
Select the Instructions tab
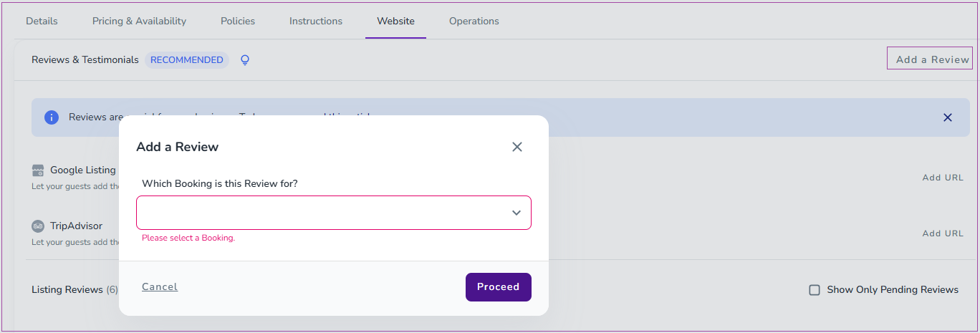pos(316,21)
